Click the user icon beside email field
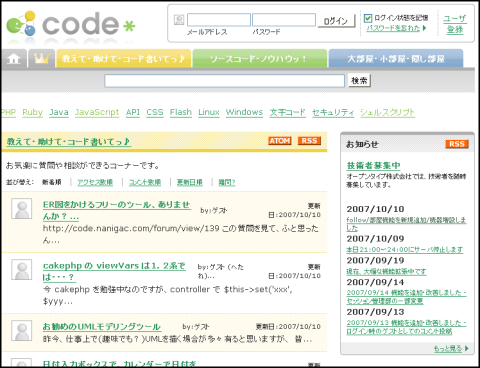Image resolution: width=480 pixels, height=368 pixels. 179,20
